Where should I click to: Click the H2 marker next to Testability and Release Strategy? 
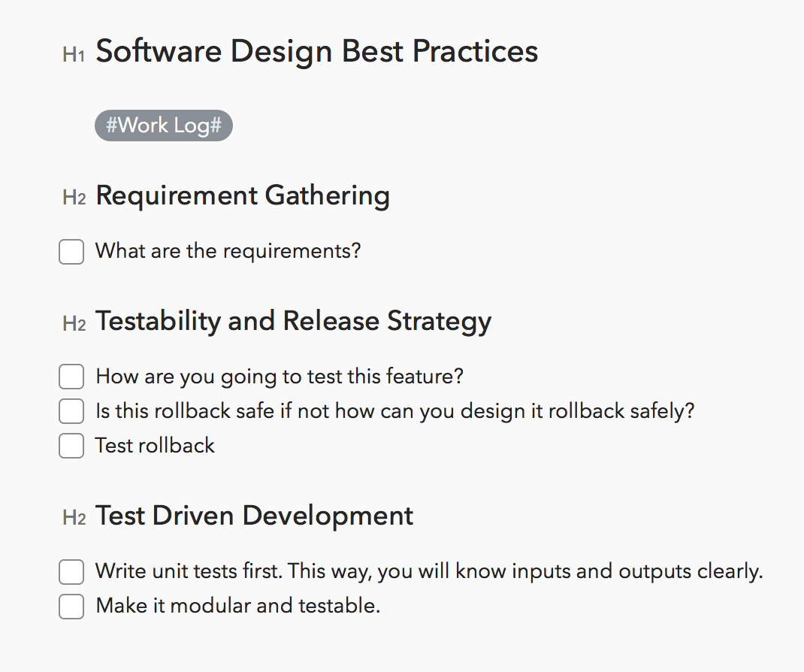(x=74, y=324)
